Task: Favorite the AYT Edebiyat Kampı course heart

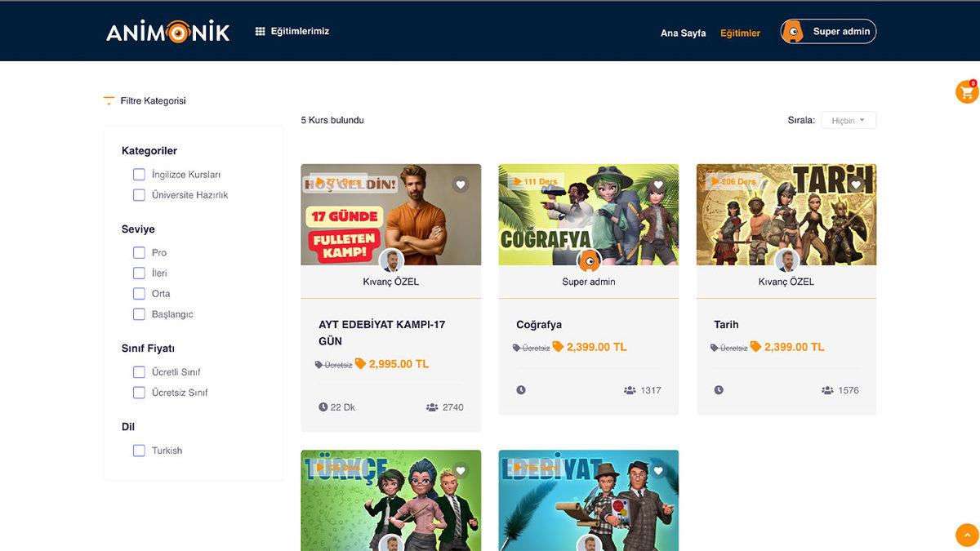Action: click(461, 184)
